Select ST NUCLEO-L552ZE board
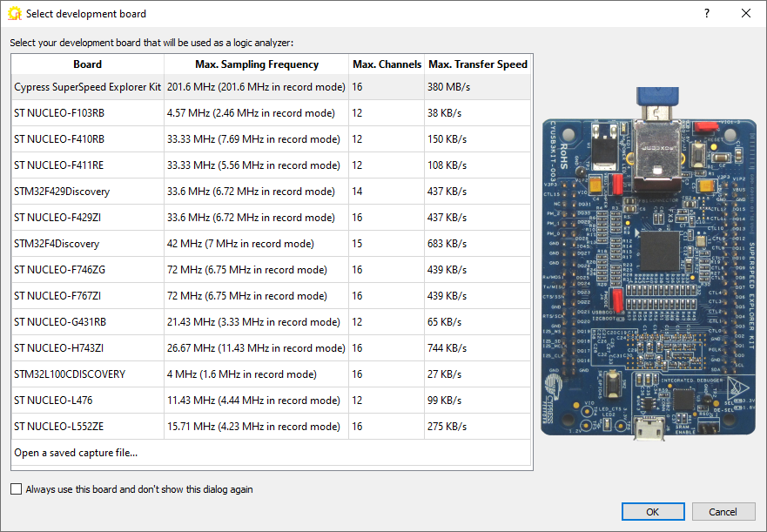 tap(271, 427)
